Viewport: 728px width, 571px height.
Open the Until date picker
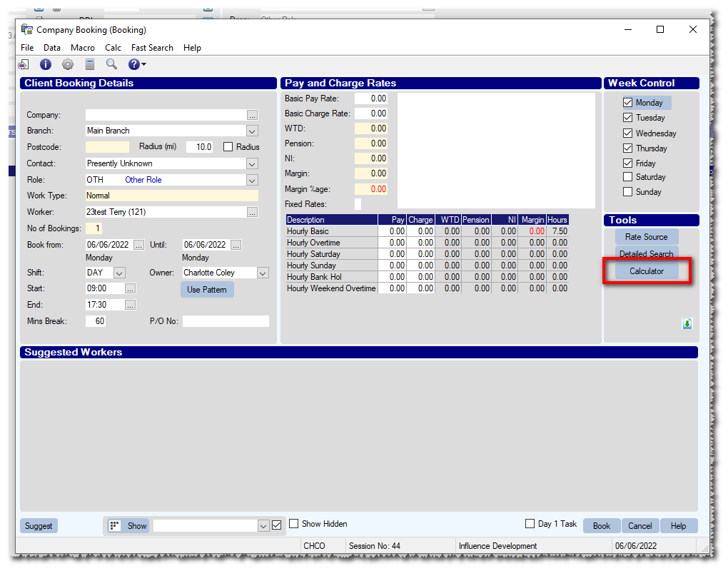[x=236, y=245]
